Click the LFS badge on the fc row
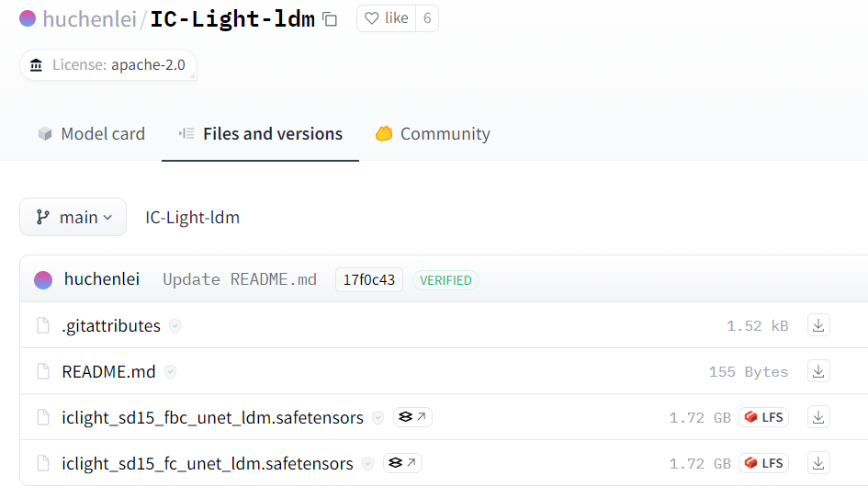This screenshot has width=868, height=498. click(x=763, y=463)
